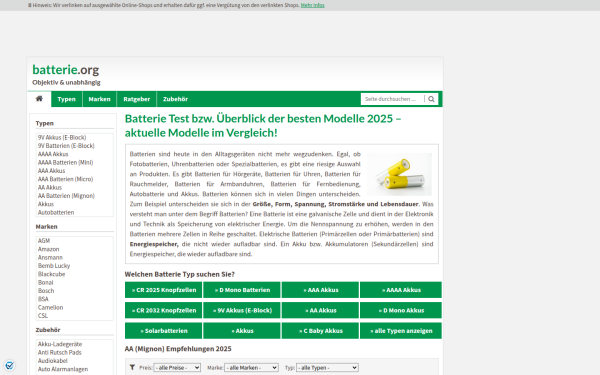This screenshot has width=600, height=375.
Task: Click the search magnifier icon
Action: (x=431, y=99)
